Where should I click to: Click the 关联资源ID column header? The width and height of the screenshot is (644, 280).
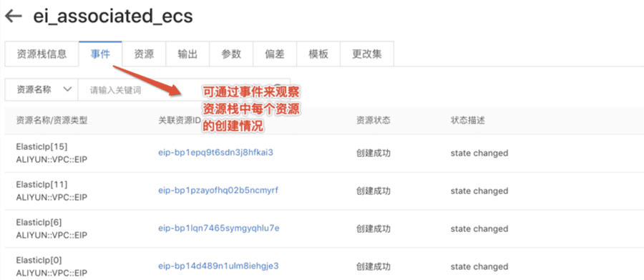point(179,121)
